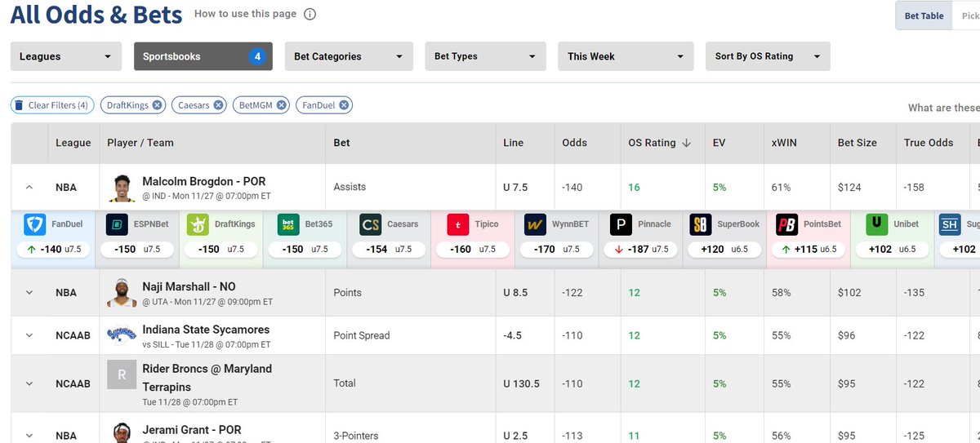Expand the Jerami Grant row
980x443 pixels.
coord(29,436)
